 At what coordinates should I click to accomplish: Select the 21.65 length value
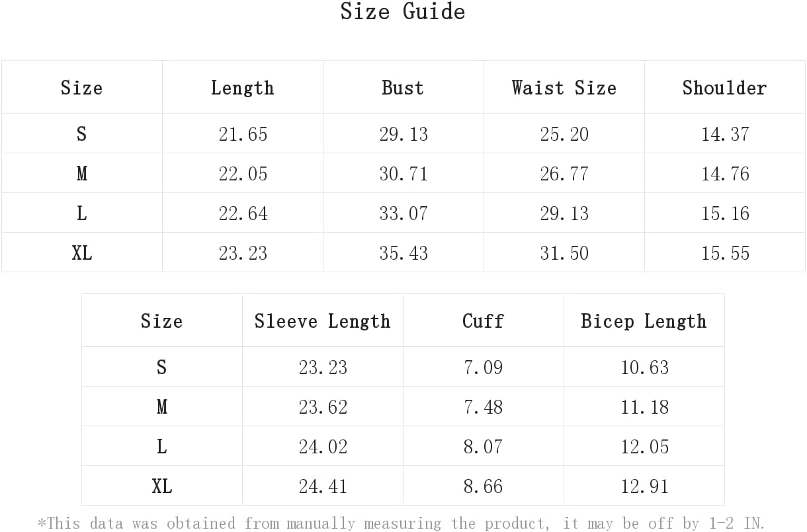point(243,134)
